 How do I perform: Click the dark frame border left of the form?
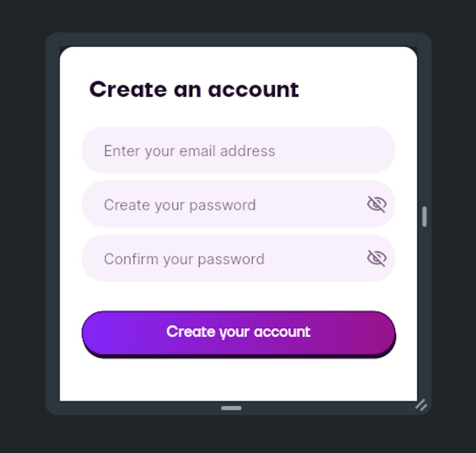(52, 223)
